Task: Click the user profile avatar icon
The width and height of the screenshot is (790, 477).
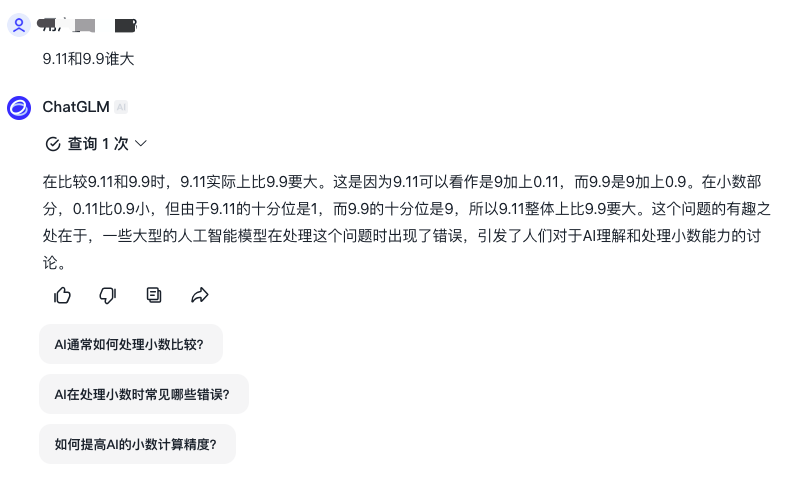Action: pos(19,24)
